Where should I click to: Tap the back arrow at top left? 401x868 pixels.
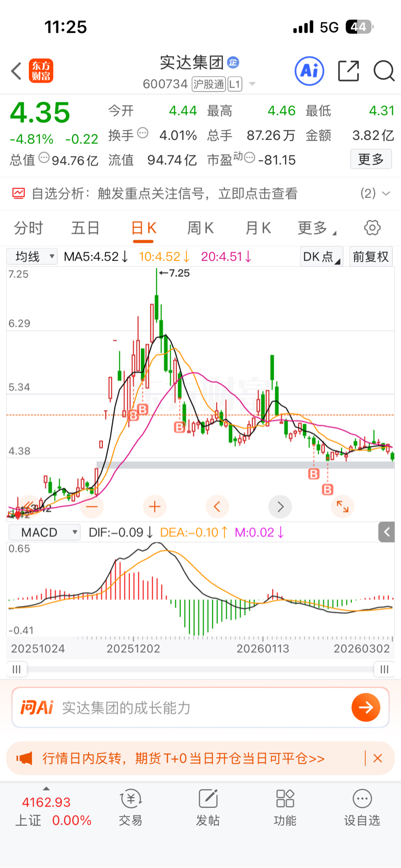point(16,71)
